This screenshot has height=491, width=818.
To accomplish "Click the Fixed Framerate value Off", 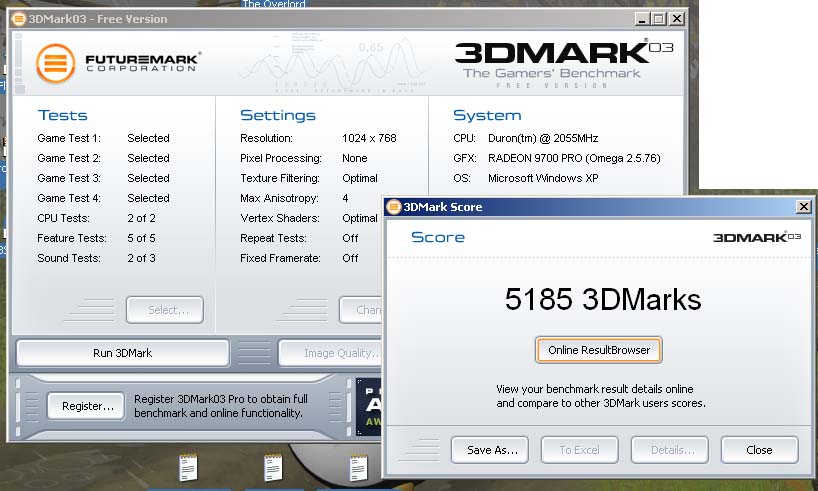I will coord(351,258).
